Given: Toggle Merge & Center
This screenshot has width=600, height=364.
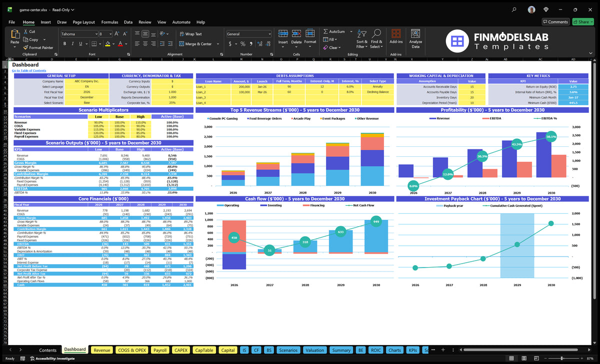Looking at the screenshot, I should [x=195, y=44].
